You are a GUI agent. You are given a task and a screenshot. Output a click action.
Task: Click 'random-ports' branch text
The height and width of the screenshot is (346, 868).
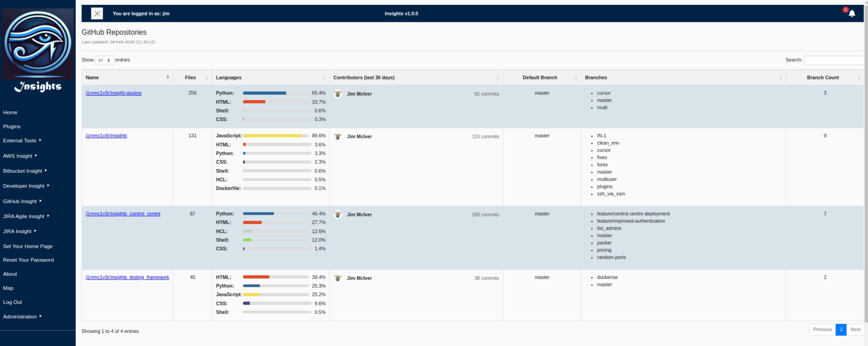(x=611, y=257)
